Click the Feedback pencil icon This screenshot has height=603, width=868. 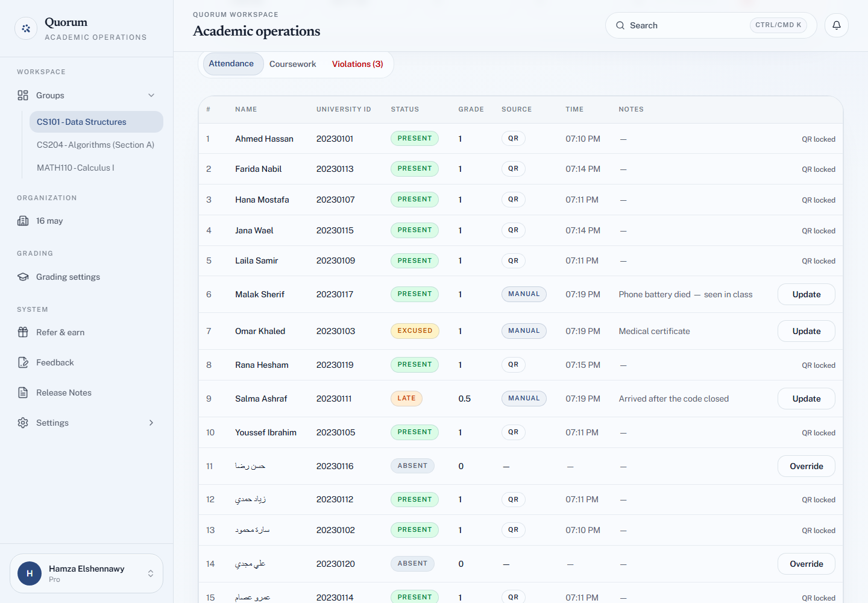tap(23, 362)
